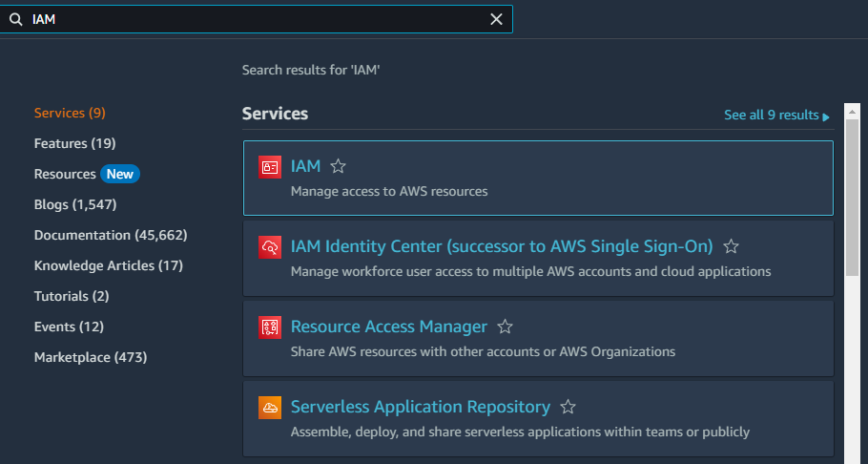Expand See all 9 results
Image resolution: width=868 pixels, height=464 pixels.
pos(776,115)
